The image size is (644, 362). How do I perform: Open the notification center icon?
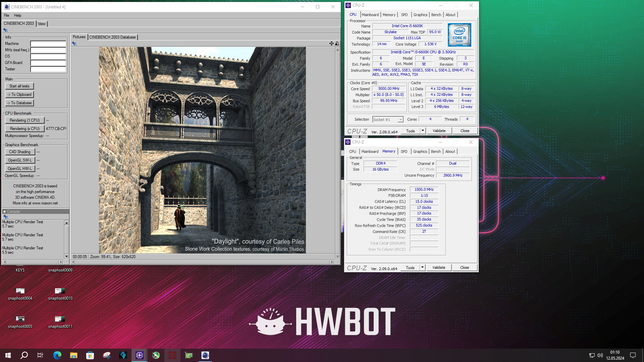click(633, 355)
